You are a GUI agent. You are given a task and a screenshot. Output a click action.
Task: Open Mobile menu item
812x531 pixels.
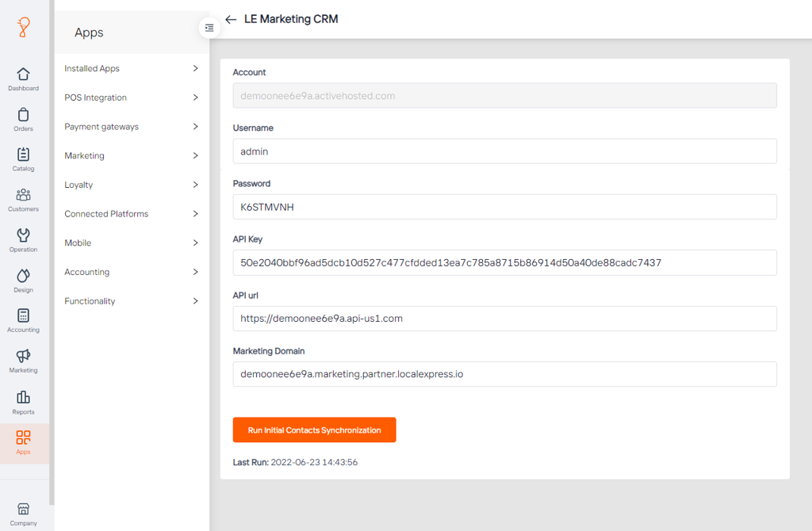pyautogui.click(x=132, y=243)
